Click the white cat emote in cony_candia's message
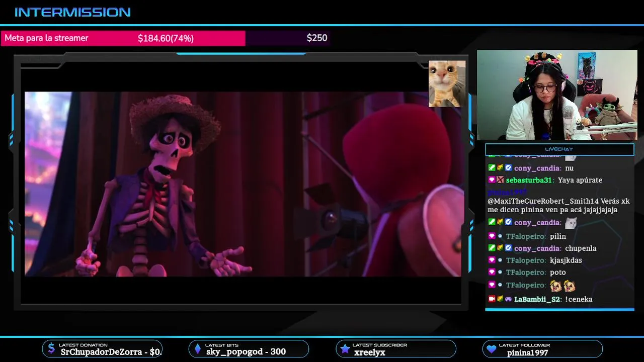 click(571, 222)
